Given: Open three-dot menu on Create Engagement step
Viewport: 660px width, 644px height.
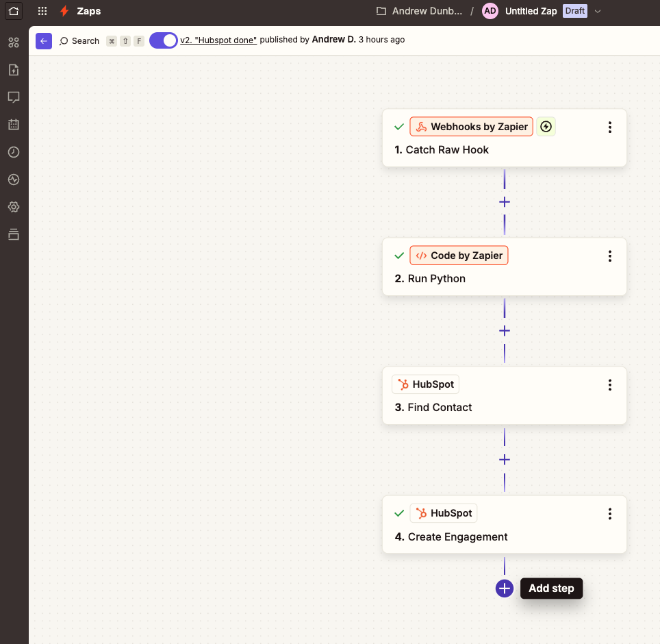Looking at the screenshot, I should tap(609, 513).
